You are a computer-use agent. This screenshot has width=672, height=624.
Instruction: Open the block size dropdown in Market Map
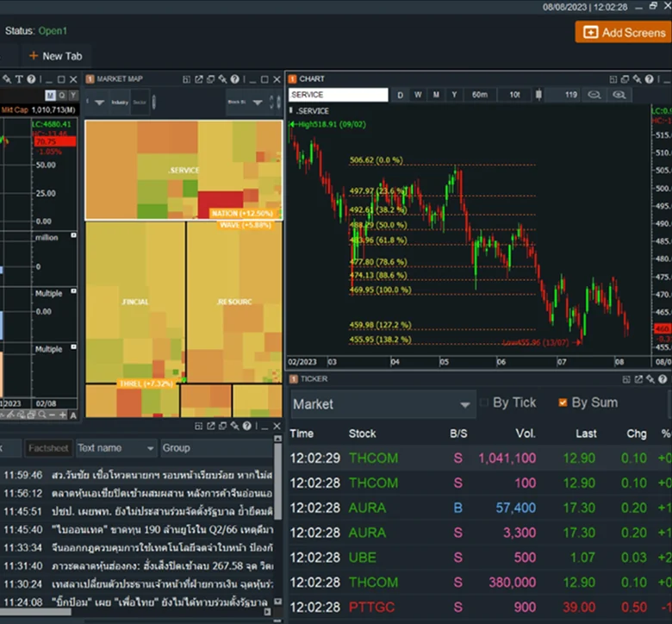coord(257,102)
